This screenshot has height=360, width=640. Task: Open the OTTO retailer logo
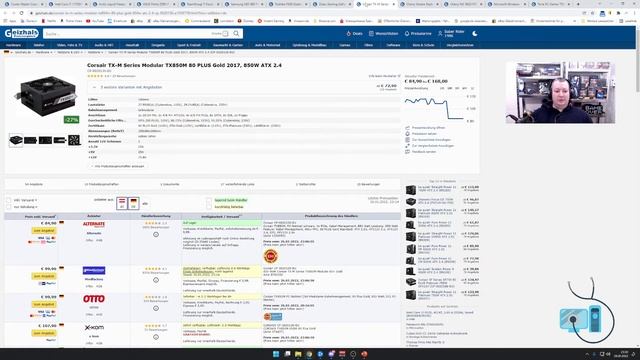[x=94, y=299]
